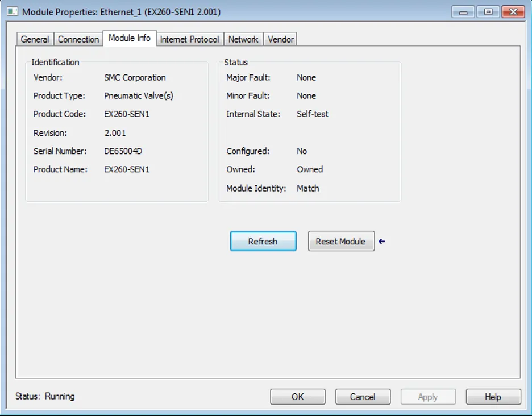Select the vendor value SMC Corporation

(x=135, y=77)
